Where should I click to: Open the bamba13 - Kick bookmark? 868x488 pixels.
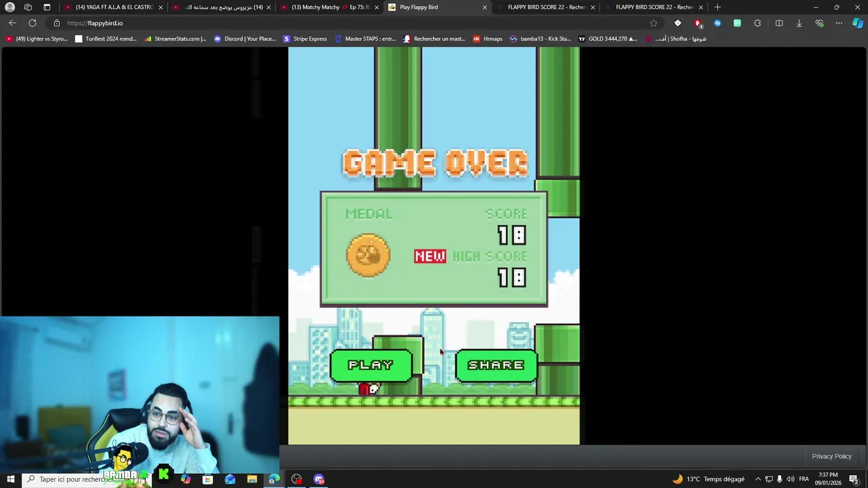pos(540,39)
